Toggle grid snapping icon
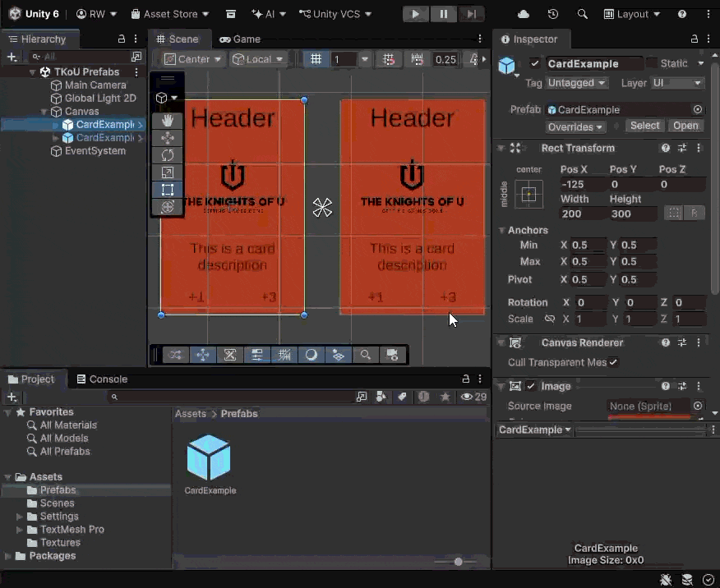 point(389,59)
